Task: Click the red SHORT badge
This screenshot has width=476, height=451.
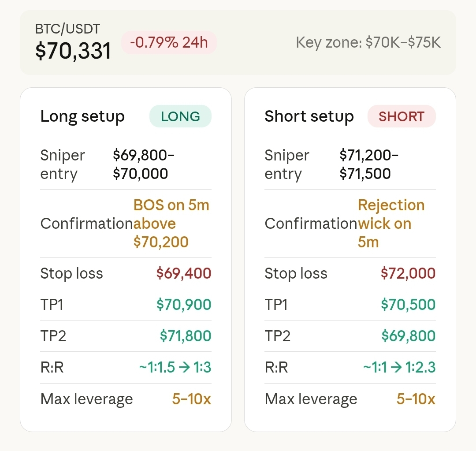Action: click(402, 116)
